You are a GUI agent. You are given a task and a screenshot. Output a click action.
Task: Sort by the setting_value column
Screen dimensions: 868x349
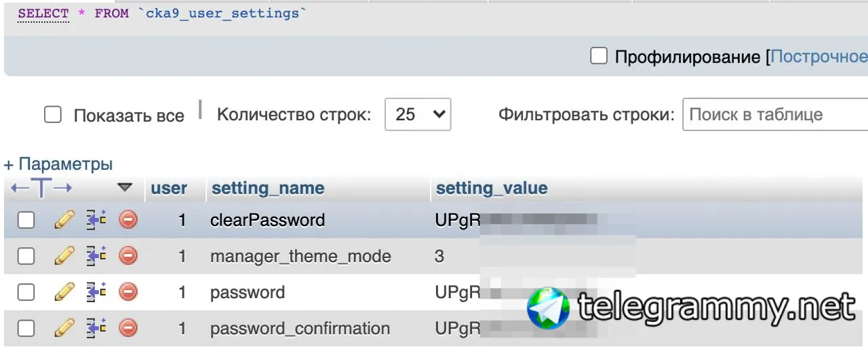pyautogui.click(x=492, y=188)
